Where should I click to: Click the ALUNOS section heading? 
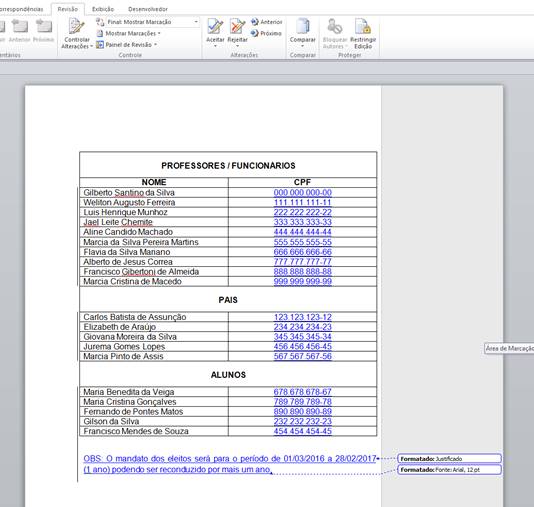pyautogui.click(x=228, y=375)
